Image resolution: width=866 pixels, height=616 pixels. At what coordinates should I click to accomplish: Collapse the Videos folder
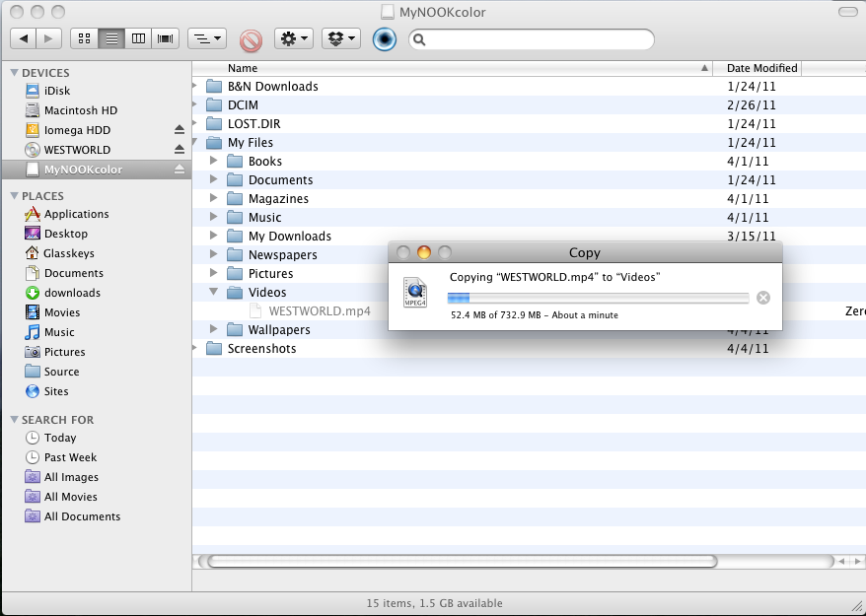(x=214, y=293)
